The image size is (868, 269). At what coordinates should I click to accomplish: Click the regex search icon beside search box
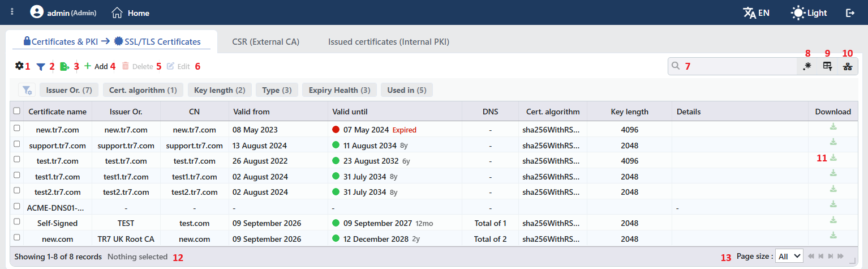click(807, 66)
